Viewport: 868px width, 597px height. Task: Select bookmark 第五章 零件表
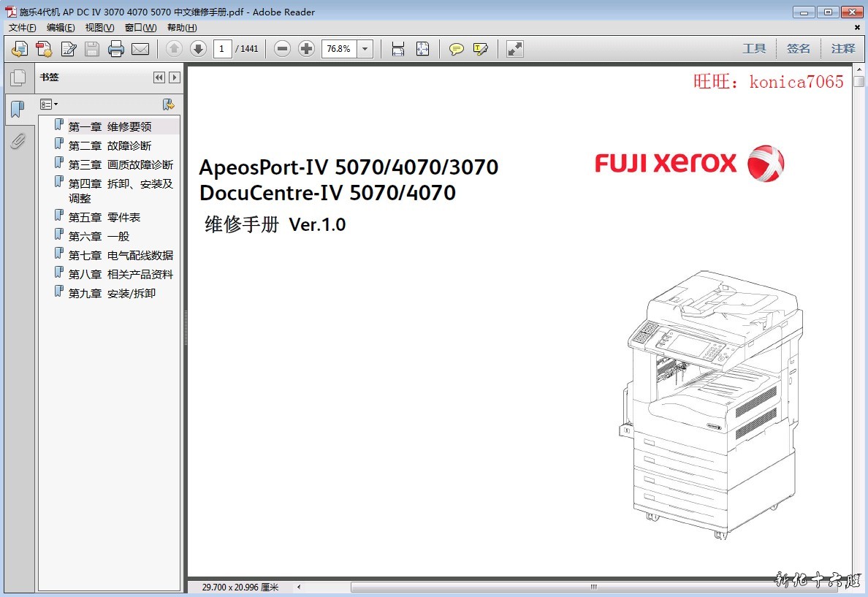pos(104,217)
